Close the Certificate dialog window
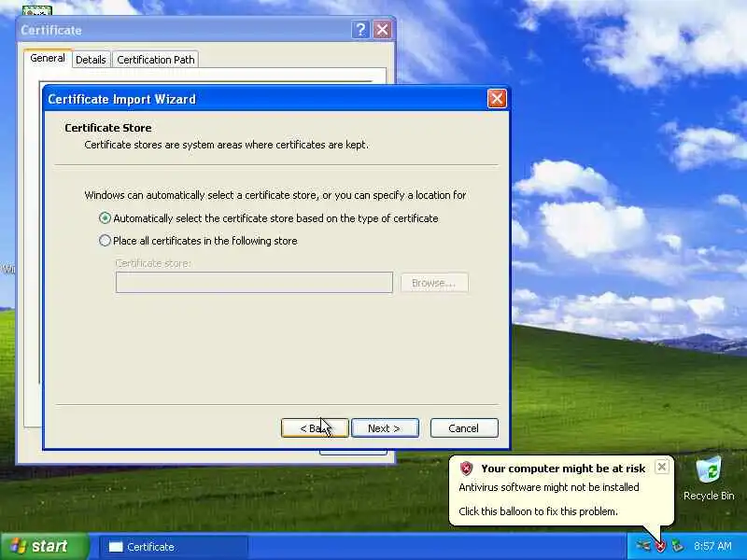Screen dimensions: 747x560 tap(382, 30)
